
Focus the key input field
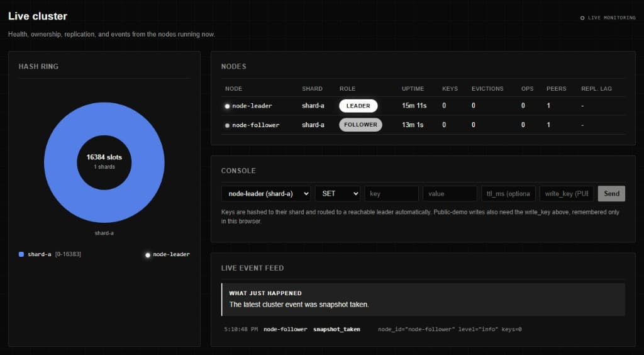[391, 193]
